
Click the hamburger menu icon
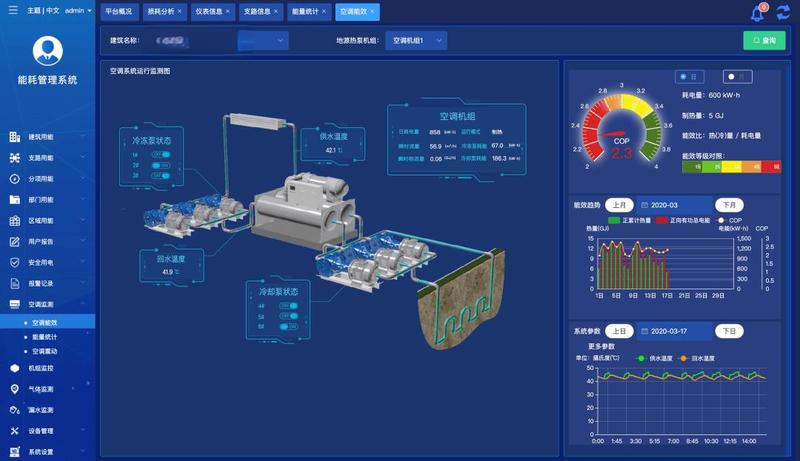point(13,12)
